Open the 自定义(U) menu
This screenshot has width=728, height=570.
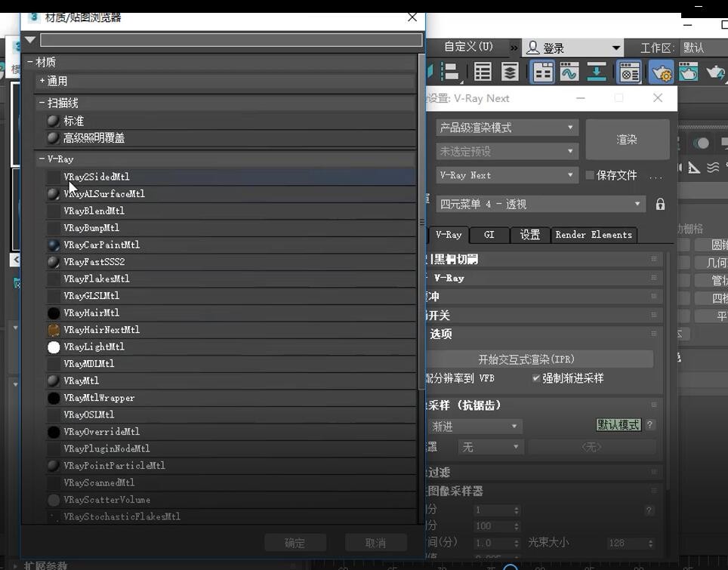468,47
